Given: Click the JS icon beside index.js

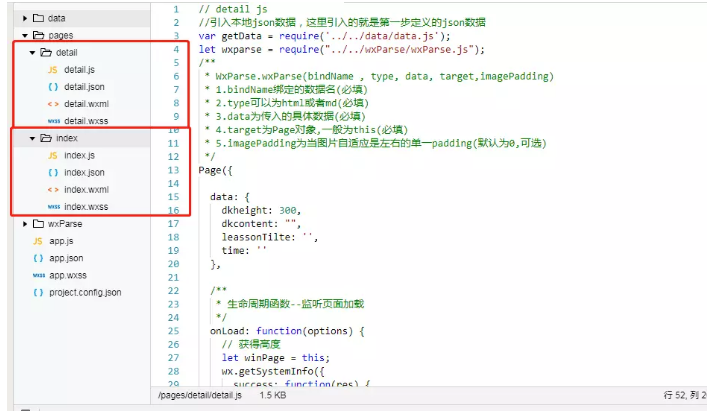Looking at the screenshot, I should pyautogui.click(x=53, y=156).
